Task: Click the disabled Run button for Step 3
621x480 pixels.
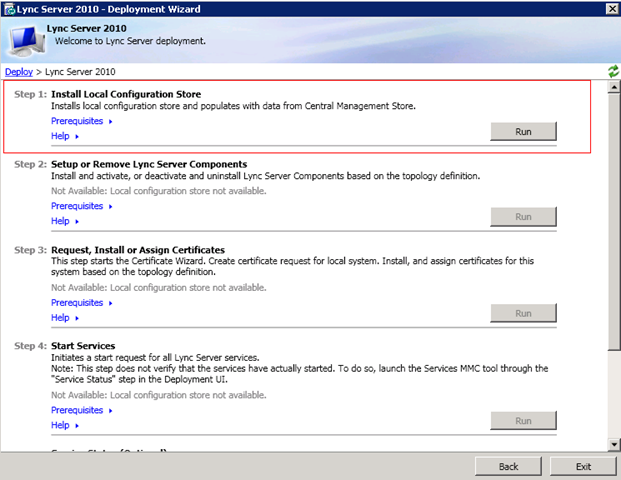Action: 523,313
